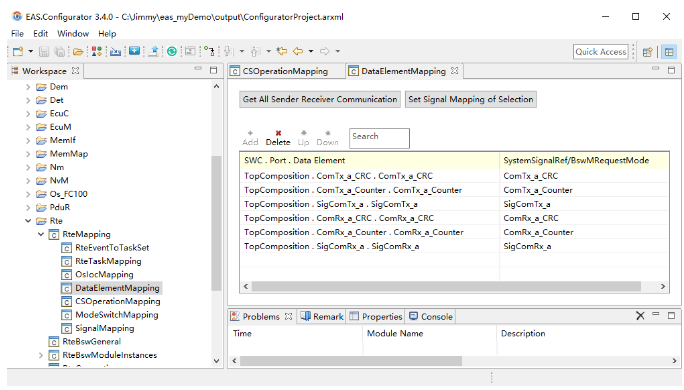Collapse the RteMapping node
Image resolution: width=684 pixels, height=390 pixels.
(41, 234)
